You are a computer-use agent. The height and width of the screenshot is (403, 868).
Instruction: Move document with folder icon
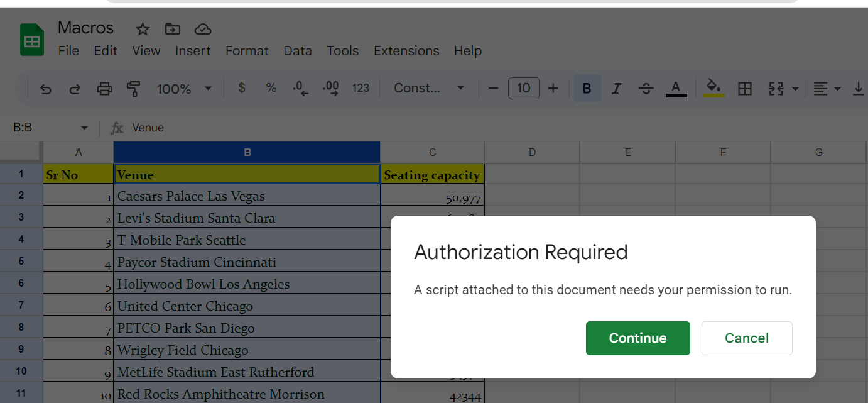tap(173, 29)
